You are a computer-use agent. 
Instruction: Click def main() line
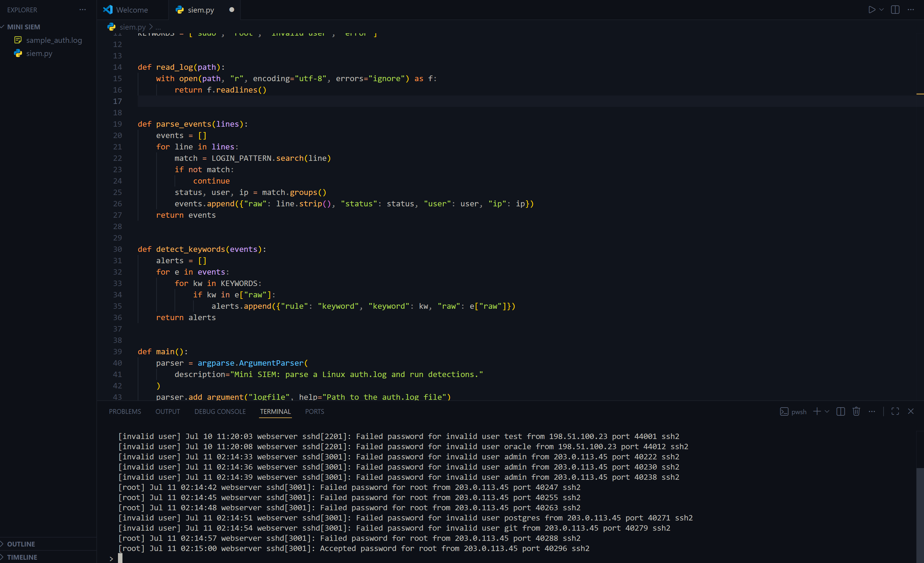(x=163, y=352)
